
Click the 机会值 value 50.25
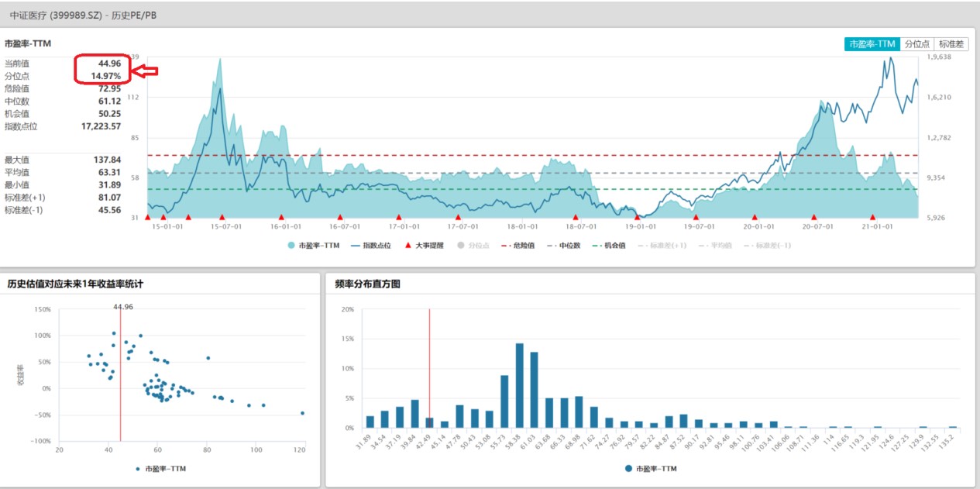[x=109, y=113]
